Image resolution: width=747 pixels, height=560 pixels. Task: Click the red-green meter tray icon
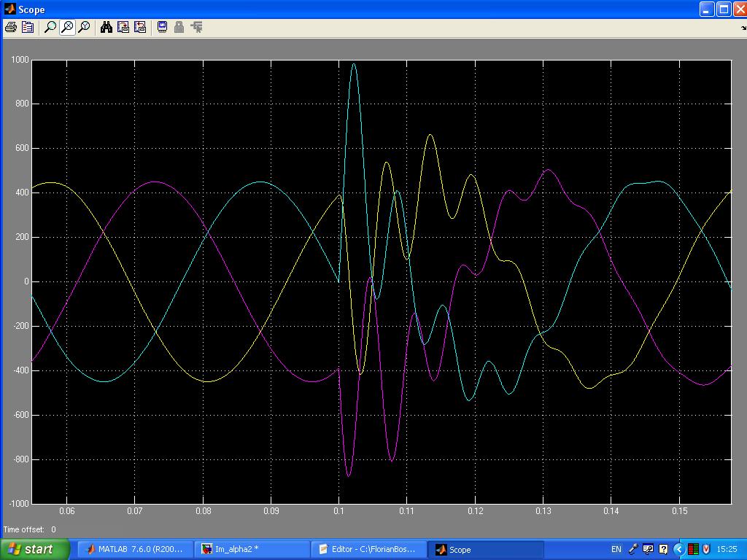693,549
